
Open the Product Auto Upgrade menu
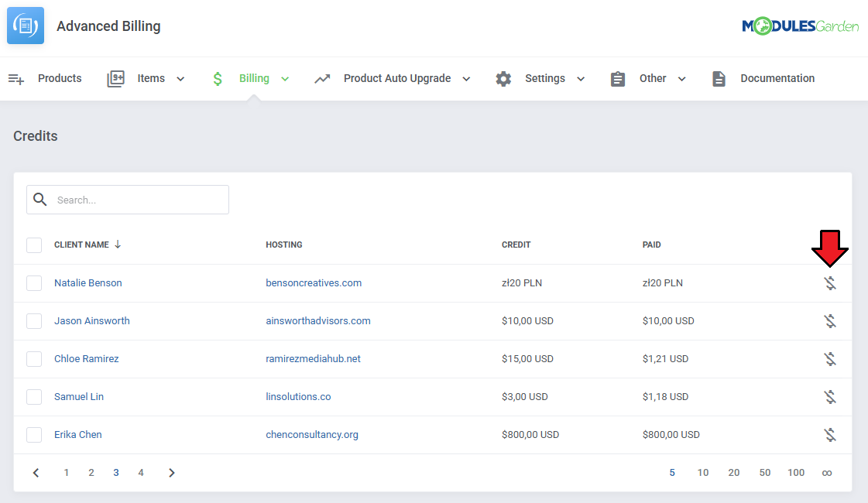pos(397,78)
